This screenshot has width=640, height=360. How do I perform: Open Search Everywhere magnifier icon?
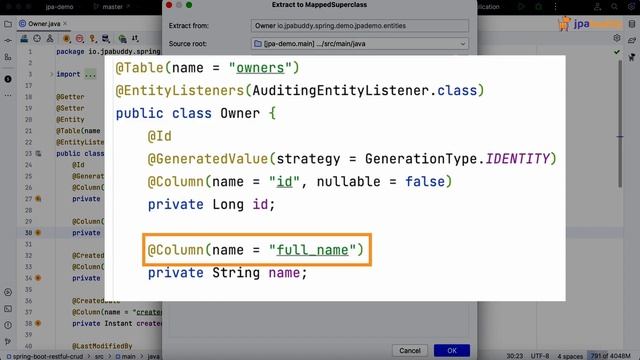point(615,7)
